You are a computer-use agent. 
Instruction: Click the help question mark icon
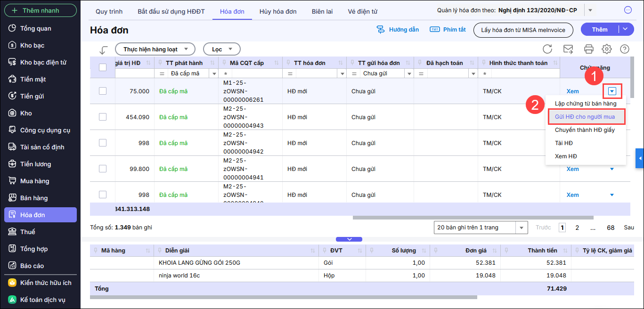[x=625, y=49]
